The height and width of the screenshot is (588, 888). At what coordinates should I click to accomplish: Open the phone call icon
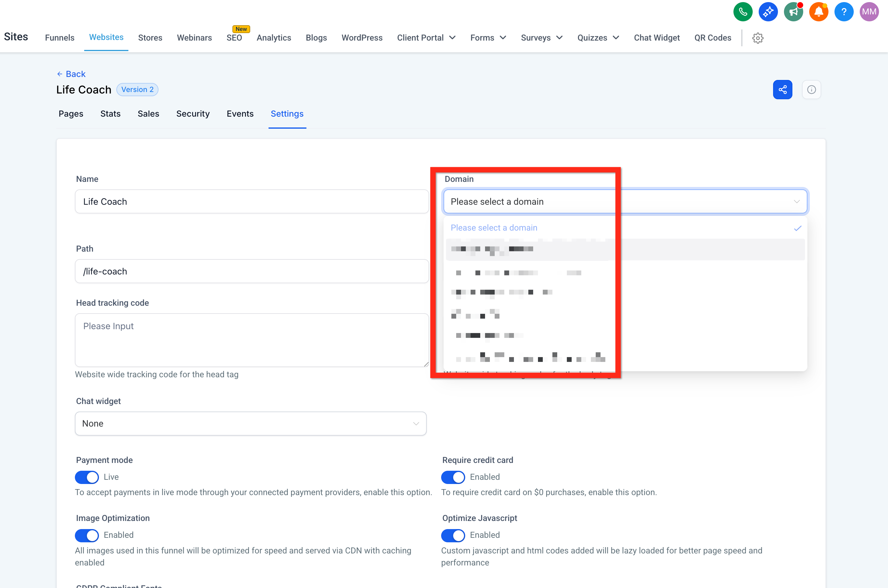point(743,12)
